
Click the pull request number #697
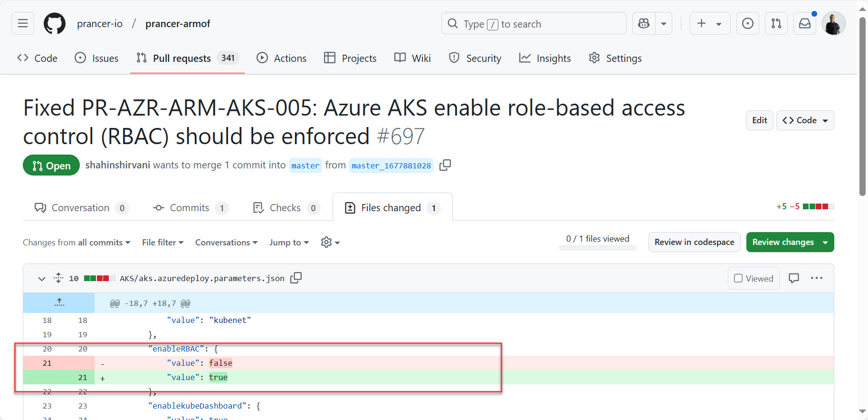[401, 137]
